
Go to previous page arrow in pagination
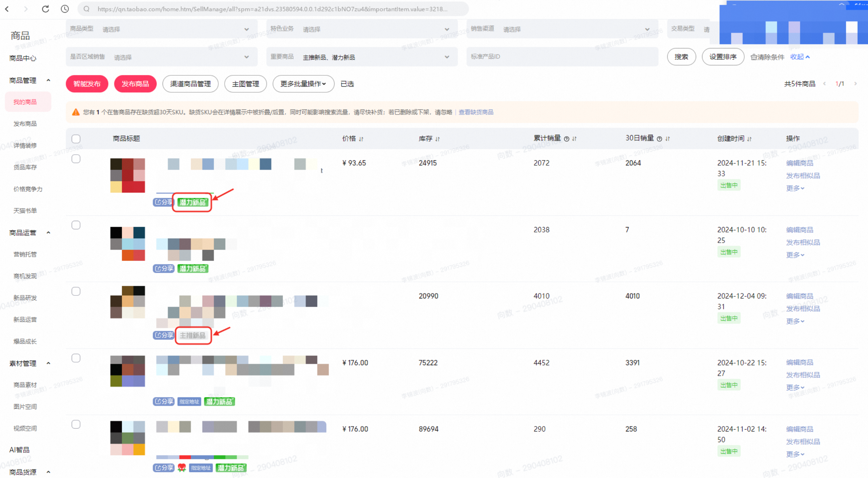[825, 84]
